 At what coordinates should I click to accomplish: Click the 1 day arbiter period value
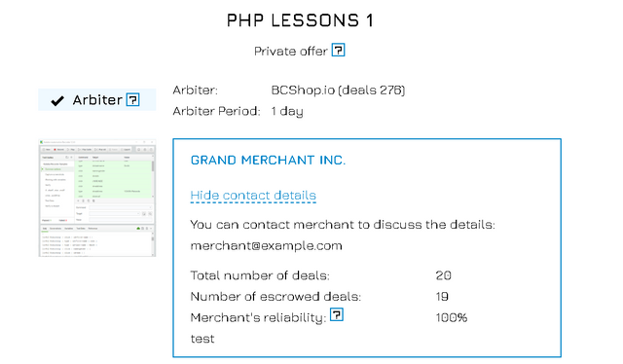(x=287, y=111)
